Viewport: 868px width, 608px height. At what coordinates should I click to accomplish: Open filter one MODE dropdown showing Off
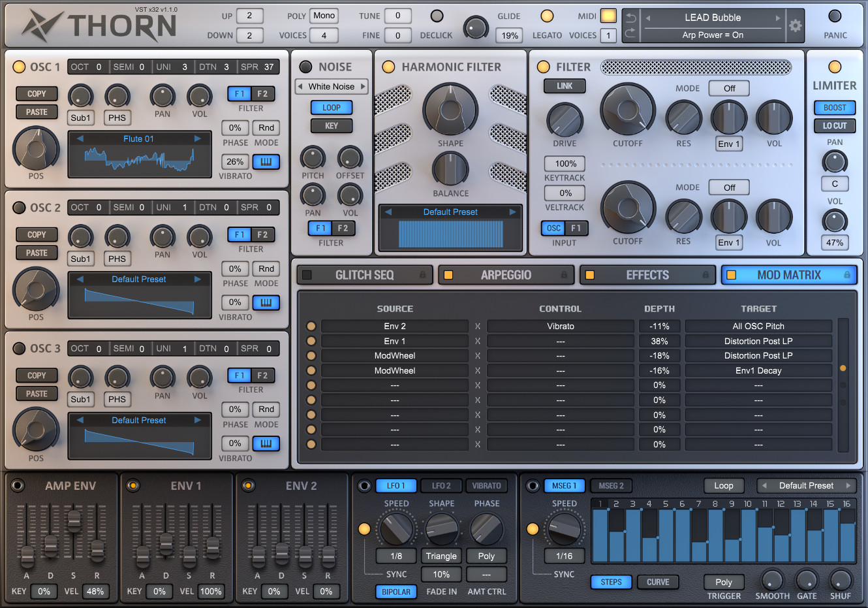(x=729, y=88)
